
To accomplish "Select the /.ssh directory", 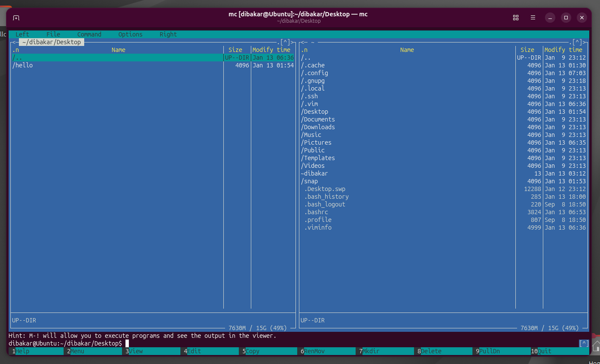I will pos(443,96).
